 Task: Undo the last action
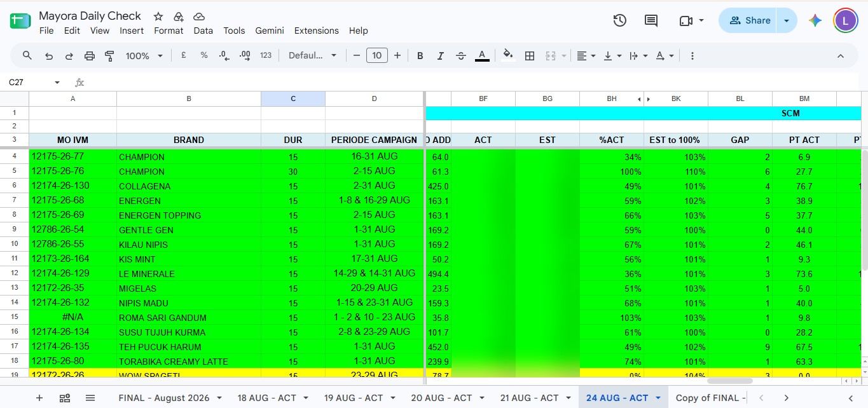point(48,56)
